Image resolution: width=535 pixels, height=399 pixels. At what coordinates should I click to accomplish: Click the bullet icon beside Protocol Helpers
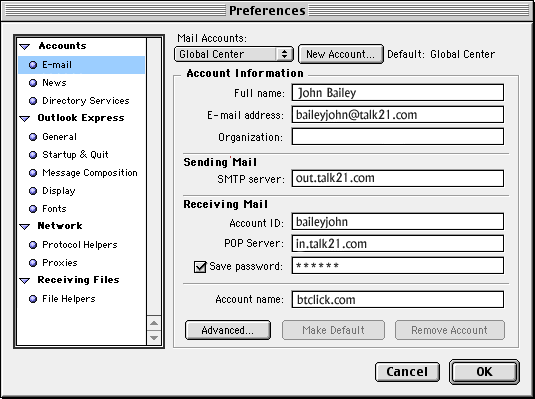click(33, 245)
